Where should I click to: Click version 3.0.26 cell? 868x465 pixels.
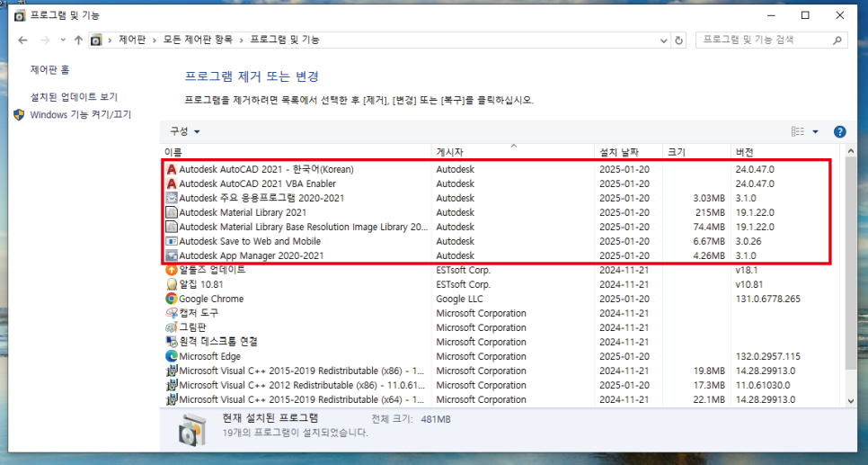(748, 241)
